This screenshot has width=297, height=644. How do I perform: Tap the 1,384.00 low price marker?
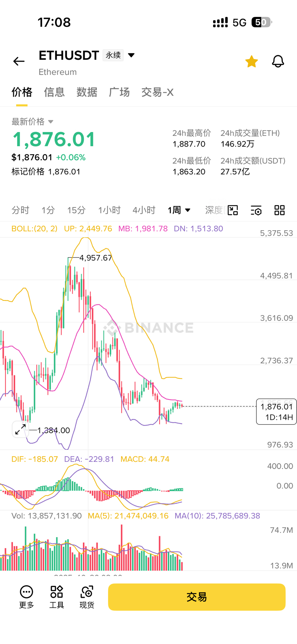[x=53, y=430]
